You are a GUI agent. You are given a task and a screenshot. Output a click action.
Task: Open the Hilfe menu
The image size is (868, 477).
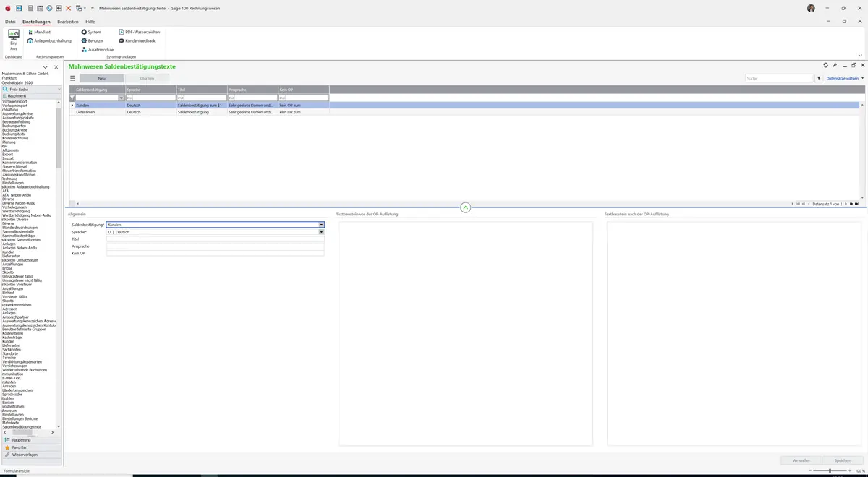90,22
